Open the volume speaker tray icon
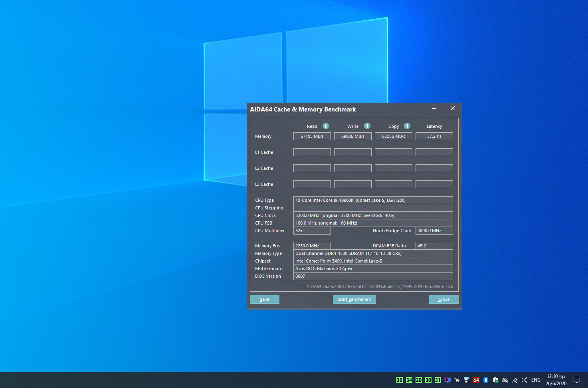Image resolution: width=588 pixels, height=388 pixels. tap(524, 380)
